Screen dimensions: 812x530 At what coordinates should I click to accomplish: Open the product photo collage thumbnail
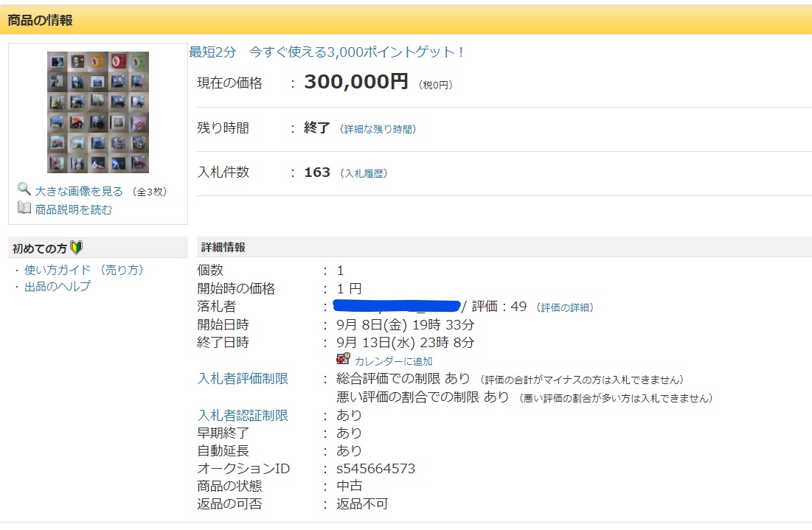pos(98,112)
